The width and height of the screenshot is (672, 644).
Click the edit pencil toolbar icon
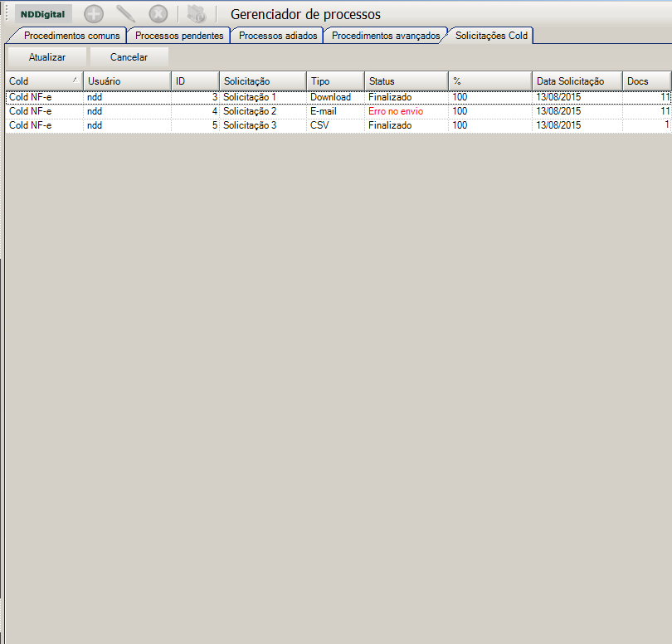pyautogui.click(x=126, y=14)
